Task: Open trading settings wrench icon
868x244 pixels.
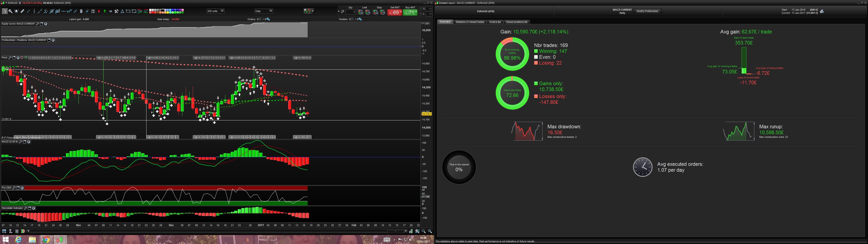Action: (343, 12)
